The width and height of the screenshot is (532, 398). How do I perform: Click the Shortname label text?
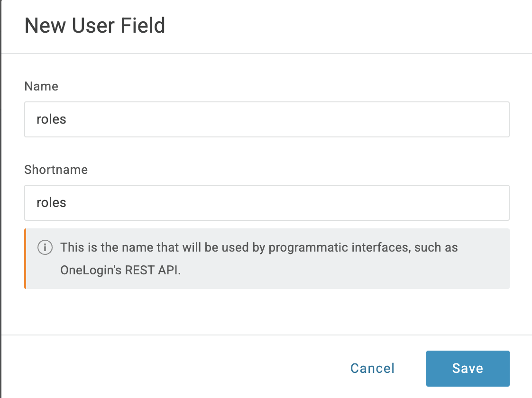(x=56, y=170)
